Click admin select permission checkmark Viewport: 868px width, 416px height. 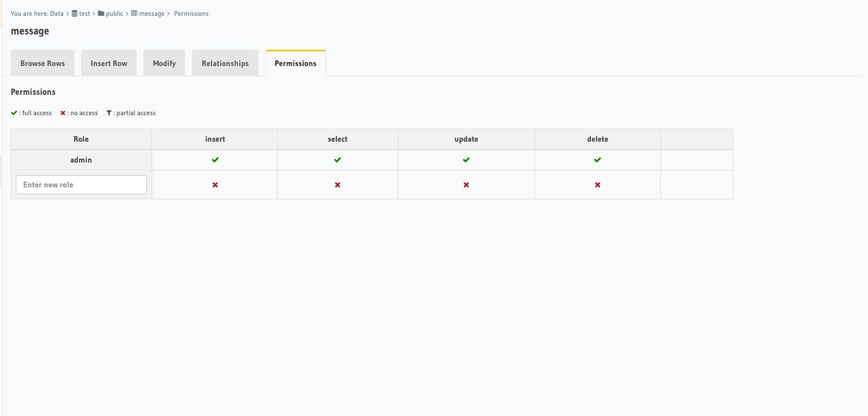click(x=337, y=160)
